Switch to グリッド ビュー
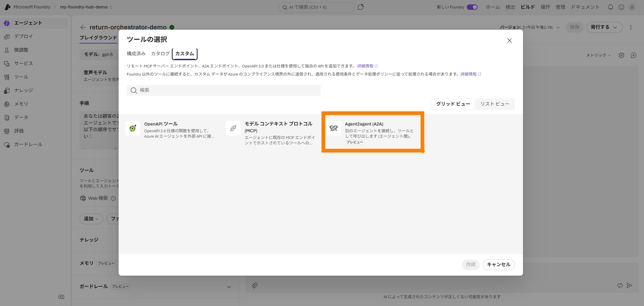The image size is (644, 306). pos(453,104)
